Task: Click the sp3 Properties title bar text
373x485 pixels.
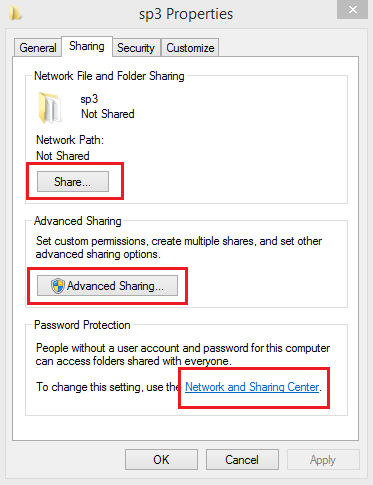Action: (x=186, y=14)
